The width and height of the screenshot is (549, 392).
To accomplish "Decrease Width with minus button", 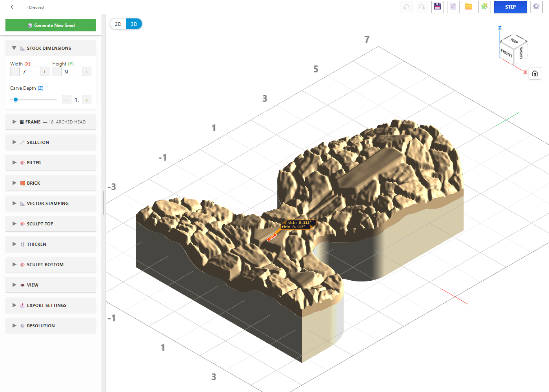I will click(x=15, y=72).
